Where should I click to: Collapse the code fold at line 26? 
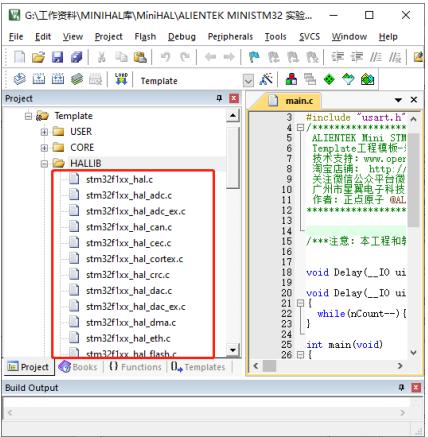pos(300,355)
